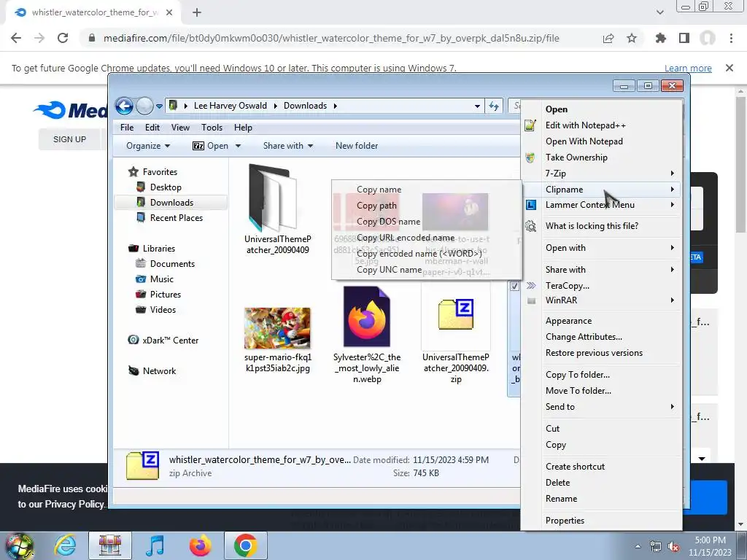Expand the address bar history dropdown
This screenshot has height=560, width=747.
(x=477, y=106)
